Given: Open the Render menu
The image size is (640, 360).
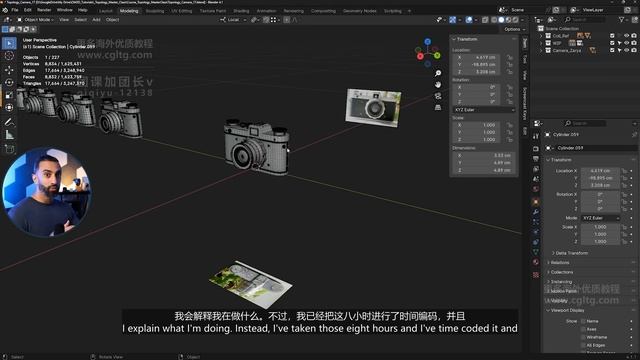Looking at the screenshot, I should [x=44, y=10].
